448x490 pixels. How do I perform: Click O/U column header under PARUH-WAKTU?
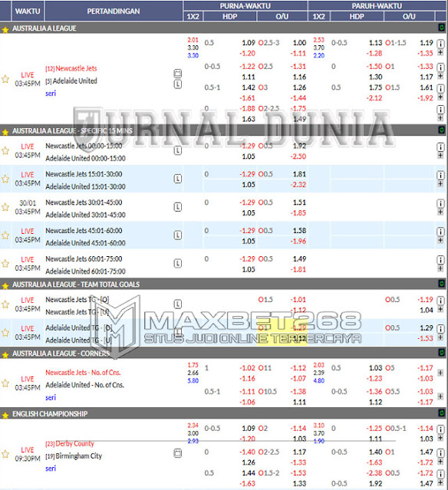tap(409, 16)
